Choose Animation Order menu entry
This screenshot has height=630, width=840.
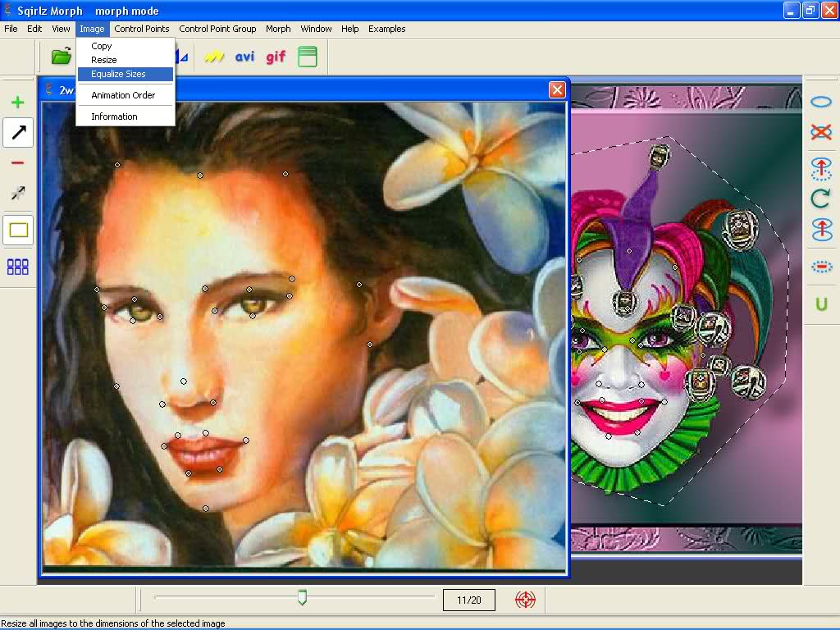(126, 95)
